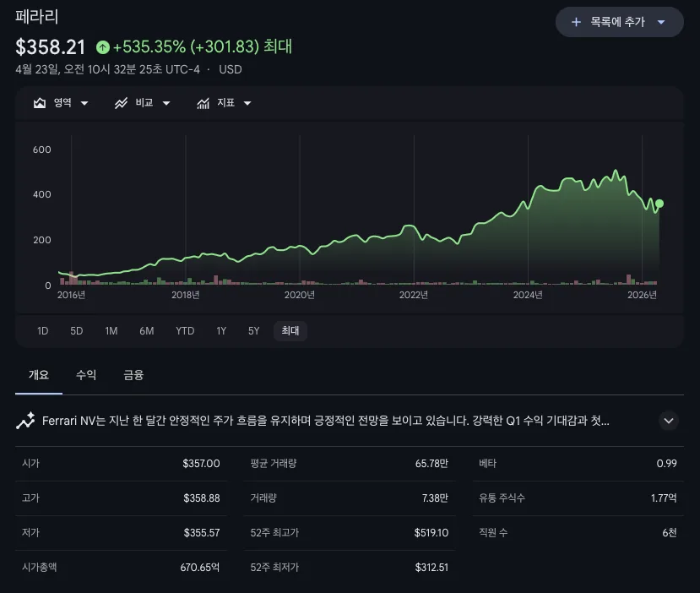Select the 5D time range
Image resolution: width=700 pixels, height=593 pixels.
(x=76, y=331)
